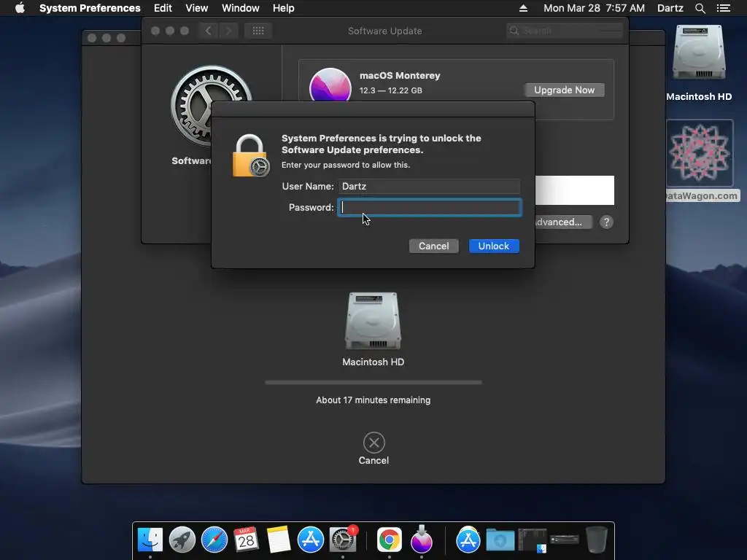Open Google Chrome from the dock
The height and width of the screenshot is (560, 747).
tap(390, 540)
